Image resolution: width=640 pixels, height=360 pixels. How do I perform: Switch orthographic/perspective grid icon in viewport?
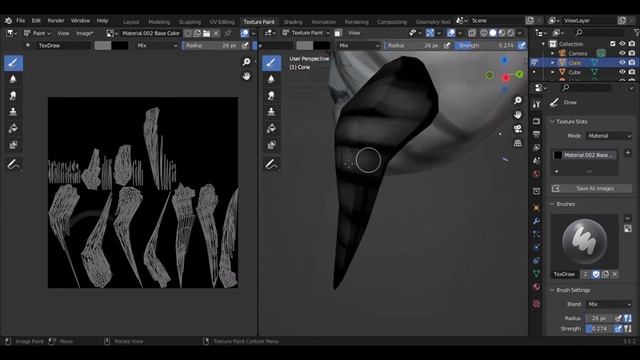point(518,143)
